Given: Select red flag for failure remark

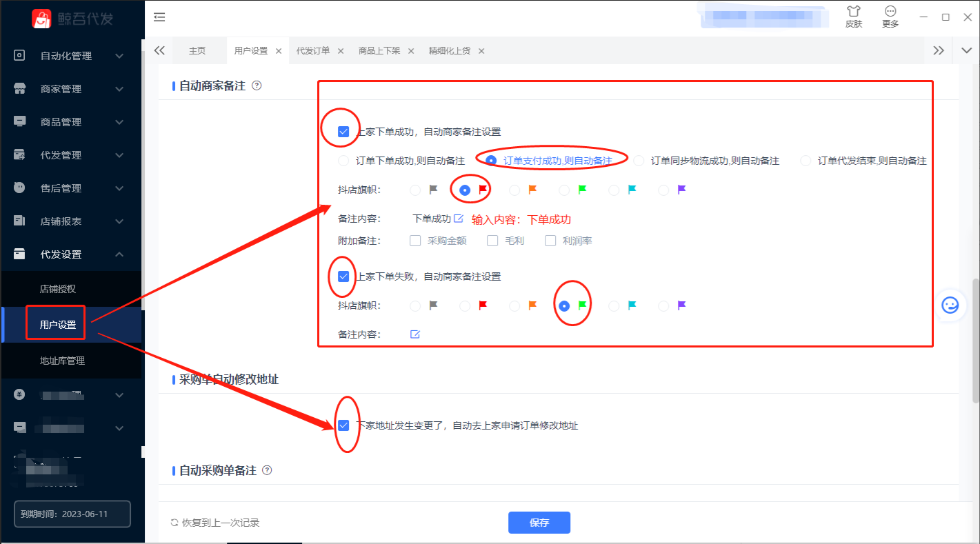Looking at the screenshot, I should pos(465,305).
